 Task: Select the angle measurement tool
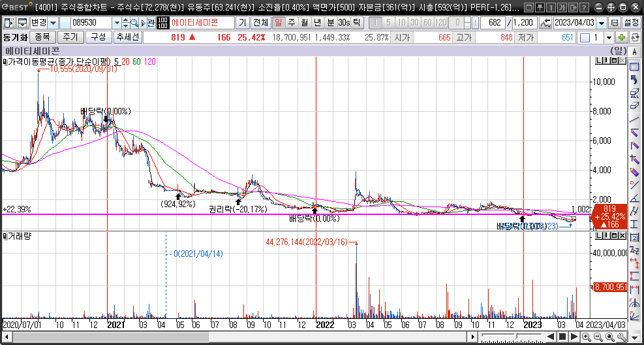(634, 198)
